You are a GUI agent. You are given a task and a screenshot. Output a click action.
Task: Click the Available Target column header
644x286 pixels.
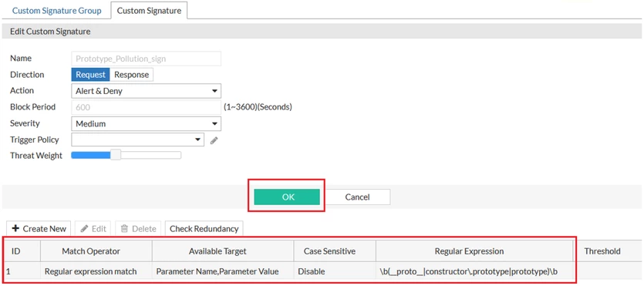[223, 251]
